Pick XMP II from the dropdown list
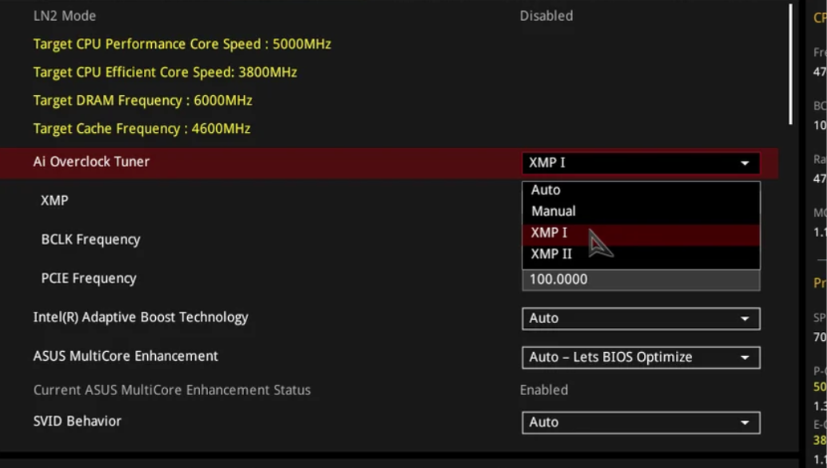This screenshot has width=827, height=468. [641, 254]
